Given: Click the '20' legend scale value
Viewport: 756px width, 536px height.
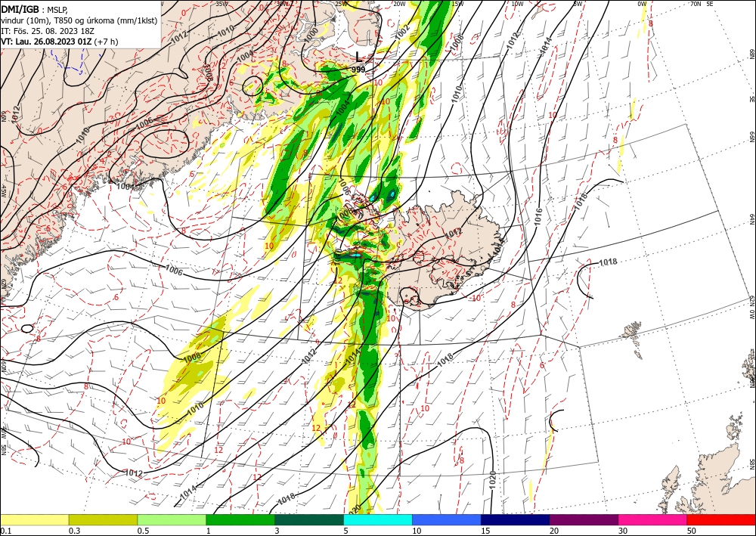Looking at the screenshot, I should tap(554, 531).
